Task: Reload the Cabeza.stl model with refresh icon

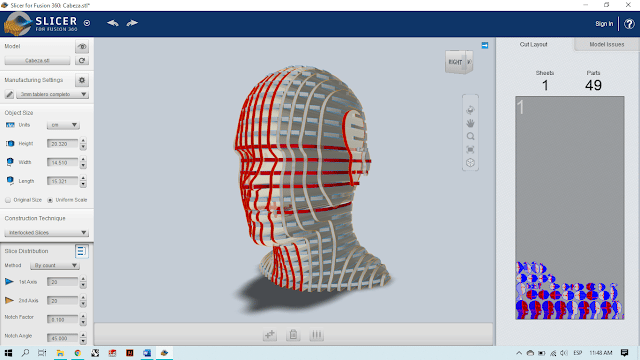Action: click(x=82, y=60)
